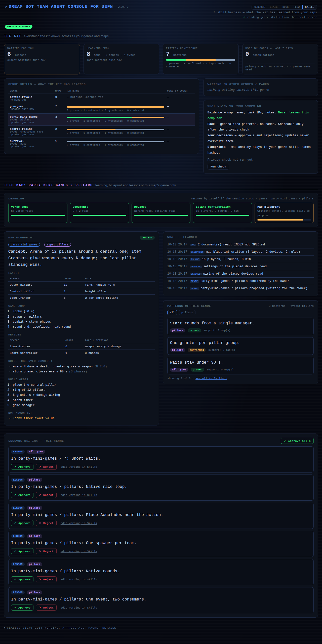
Task: Toggle the "pillars" pattern filter chip
Action: (187, 313)
